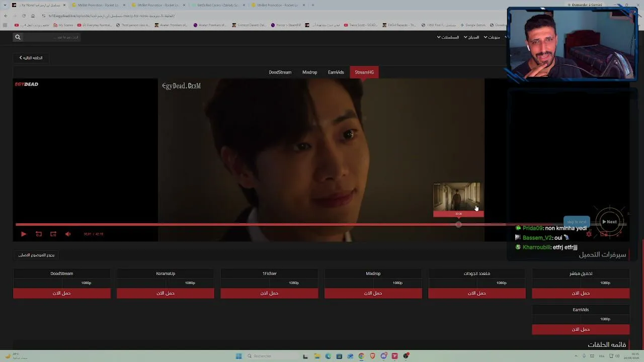Click the site search magnifier icon
Image resolution: width=644 pixels, height=362 pixels.
click(x=18, y=37)
